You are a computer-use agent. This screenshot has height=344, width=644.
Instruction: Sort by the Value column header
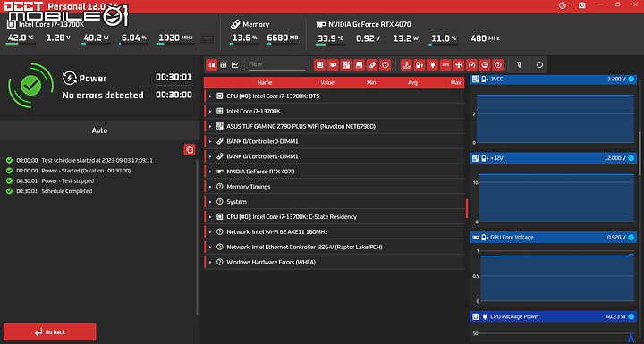click(327, 82)
